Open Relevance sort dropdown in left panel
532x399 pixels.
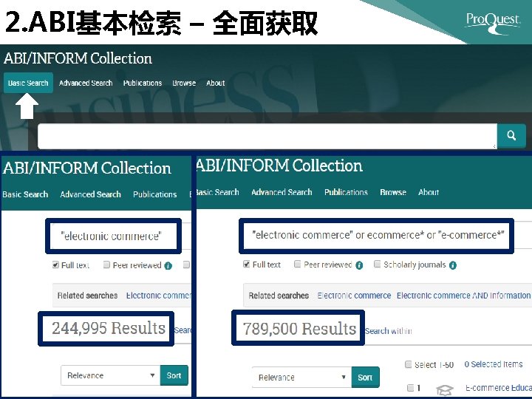[x=111, y=375]
